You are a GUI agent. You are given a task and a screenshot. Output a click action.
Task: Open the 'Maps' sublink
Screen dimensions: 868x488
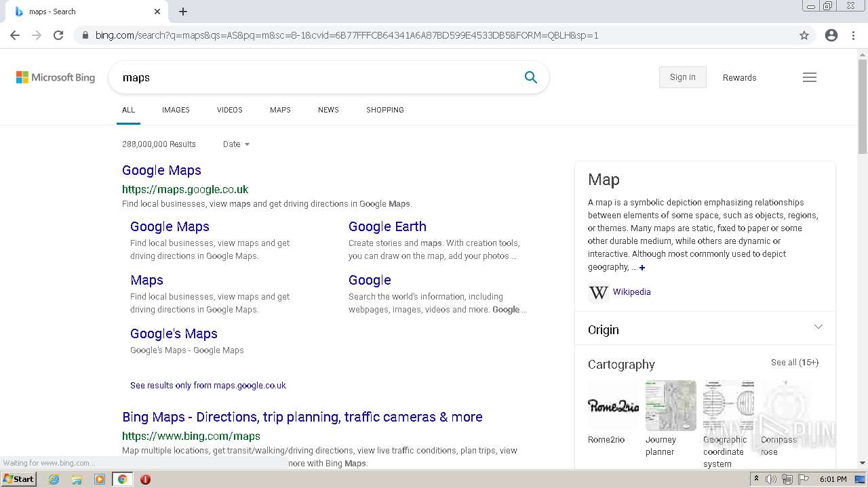[x=146, y=281]
